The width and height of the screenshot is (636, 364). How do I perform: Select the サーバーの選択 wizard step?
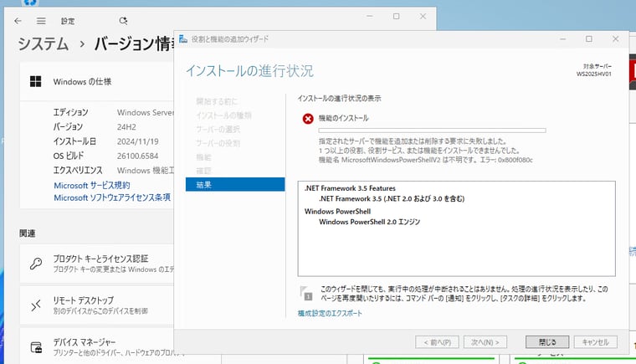tap(218, 129)
